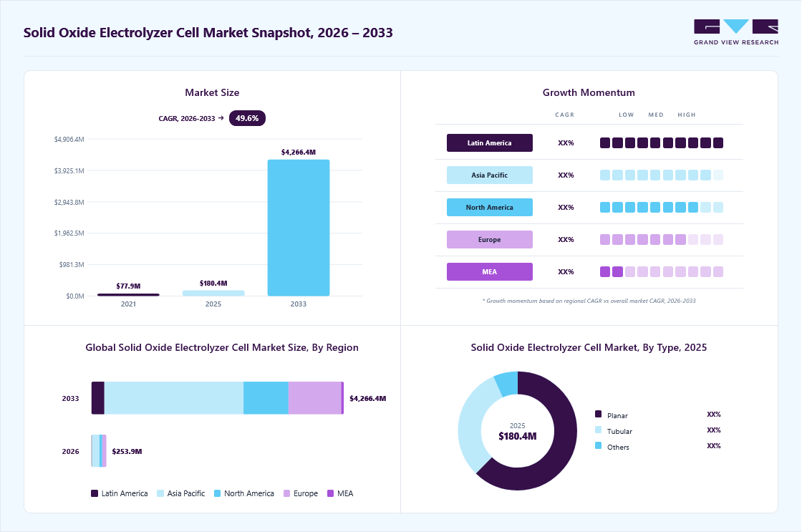Click Tubular legend swatch

599,430
